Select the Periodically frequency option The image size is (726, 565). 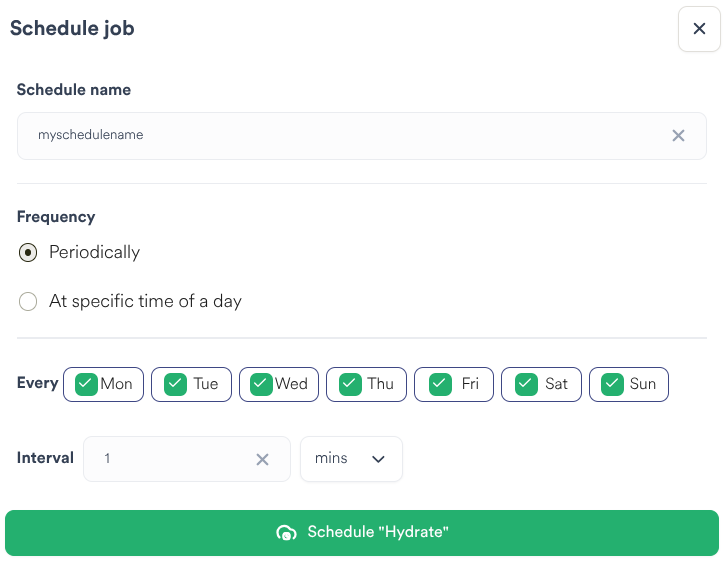coord(29,253)
